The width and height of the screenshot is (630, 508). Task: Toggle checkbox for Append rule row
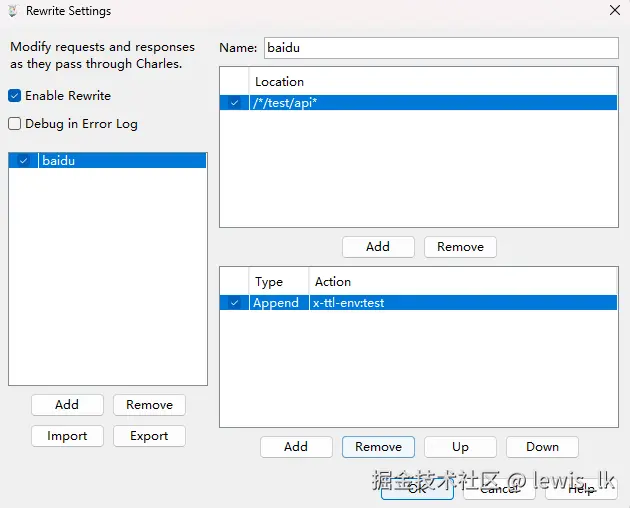(x=234, y=303)
